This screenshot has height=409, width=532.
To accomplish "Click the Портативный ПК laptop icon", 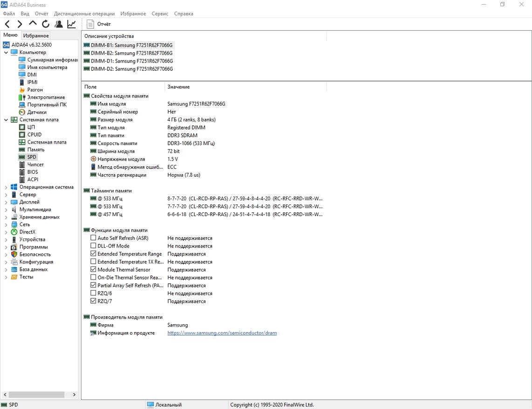I will 22,105.
